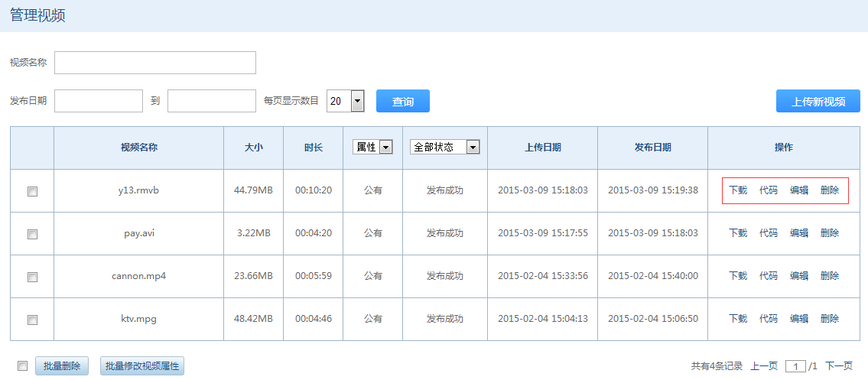
Task: Click the 操作 column header
Action: coord(784,148)
